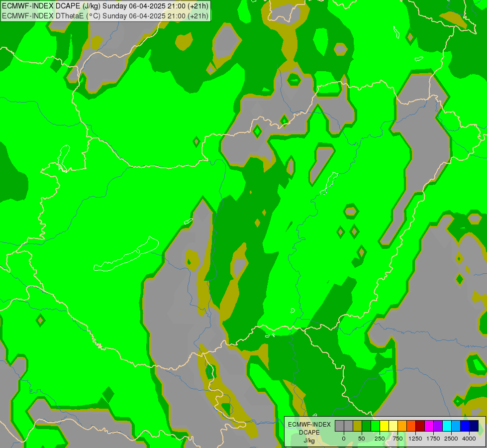Select the light blue legend swatch
Screen dimensions: 487x448
click(456, 426)
